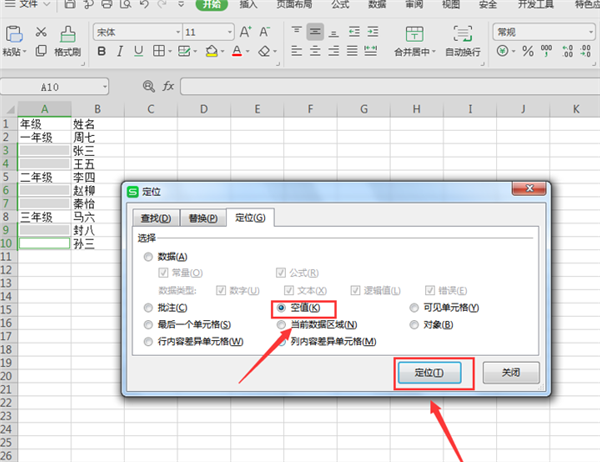Select the 空值(K) radio button
600x462 pixels.
(x=282, y=307)
